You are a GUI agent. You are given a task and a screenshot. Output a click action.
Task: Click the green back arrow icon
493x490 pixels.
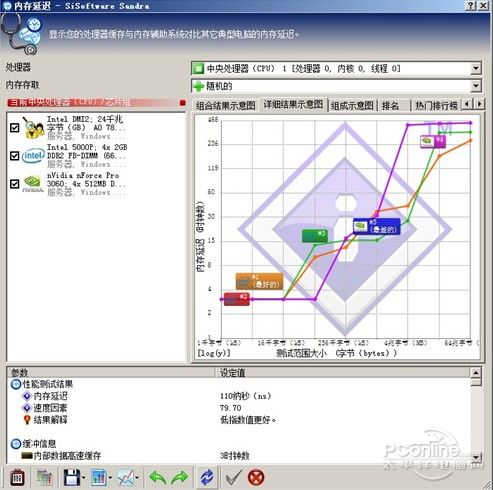pos(158,478)
